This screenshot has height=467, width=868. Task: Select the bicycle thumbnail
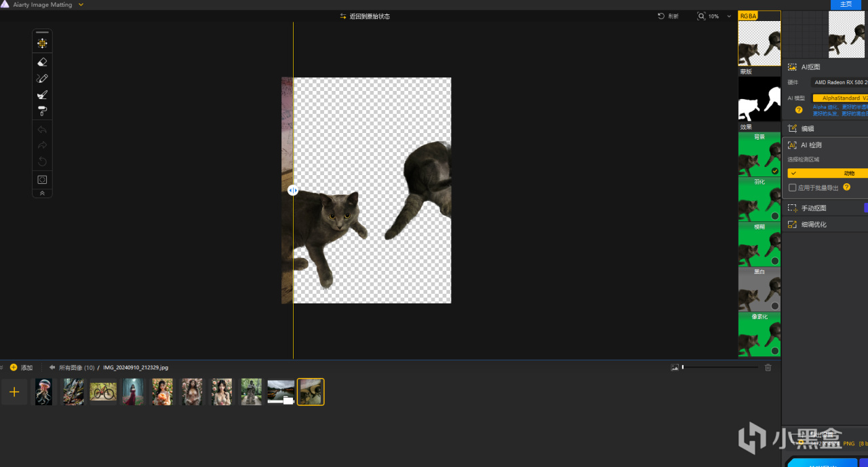(103, 392)
